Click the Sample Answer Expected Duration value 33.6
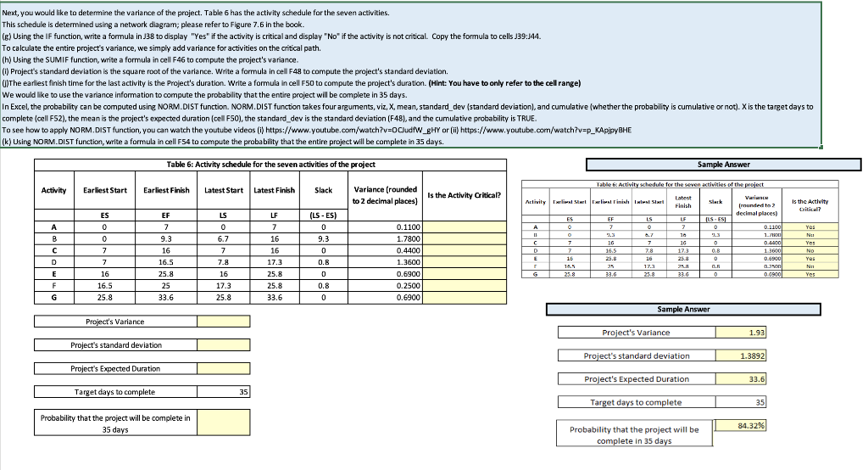This screenshot has width=868, height=470. [741, 379]
